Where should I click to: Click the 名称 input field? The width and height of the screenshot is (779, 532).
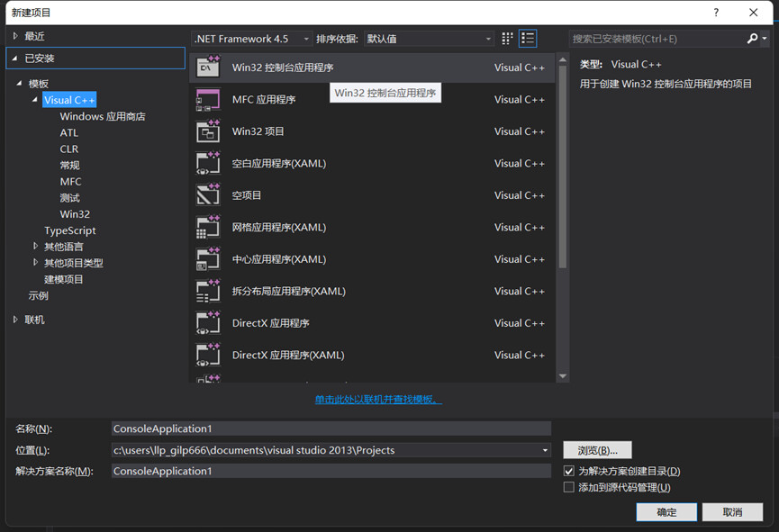point(331,428)
